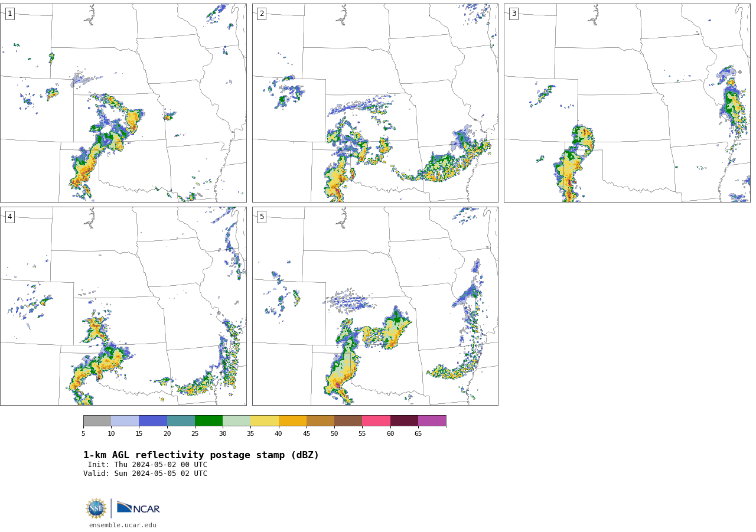
Task: Click the dark green 25-30 dBZ swatch
Action: [x=208, y=421]
